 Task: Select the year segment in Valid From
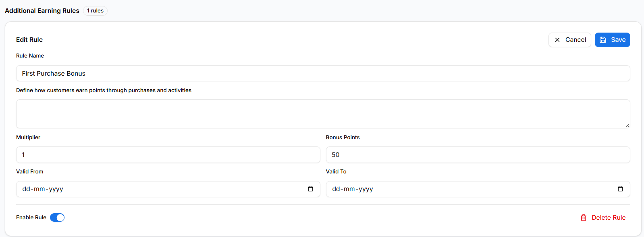click(56, 189)
